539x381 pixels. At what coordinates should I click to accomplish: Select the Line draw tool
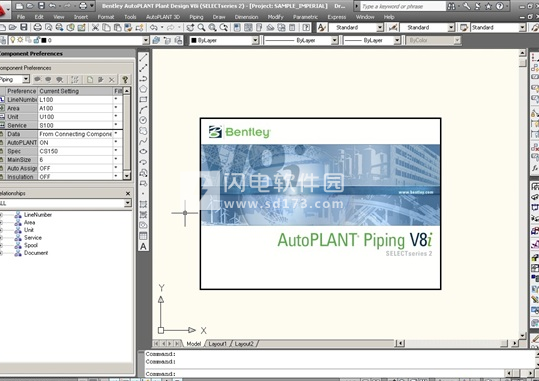point(143,57)
